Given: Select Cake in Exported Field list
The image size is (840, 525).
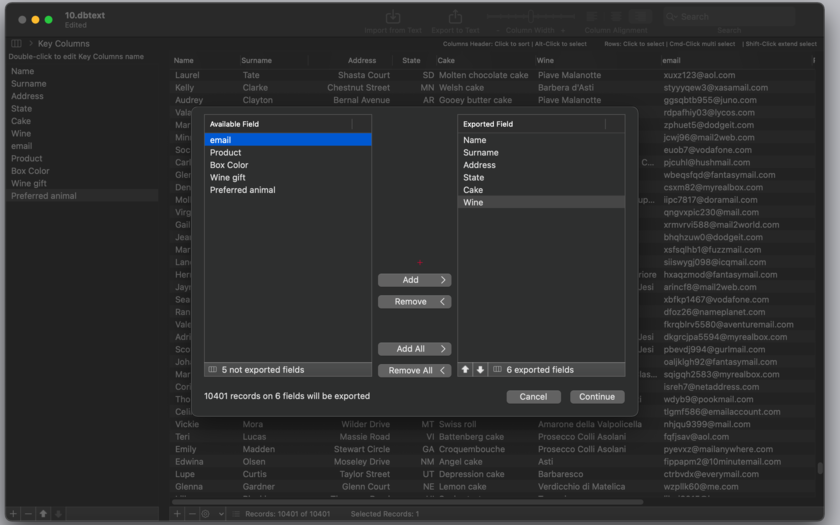Looking at the screenshot, I should [x=542, y=190].
